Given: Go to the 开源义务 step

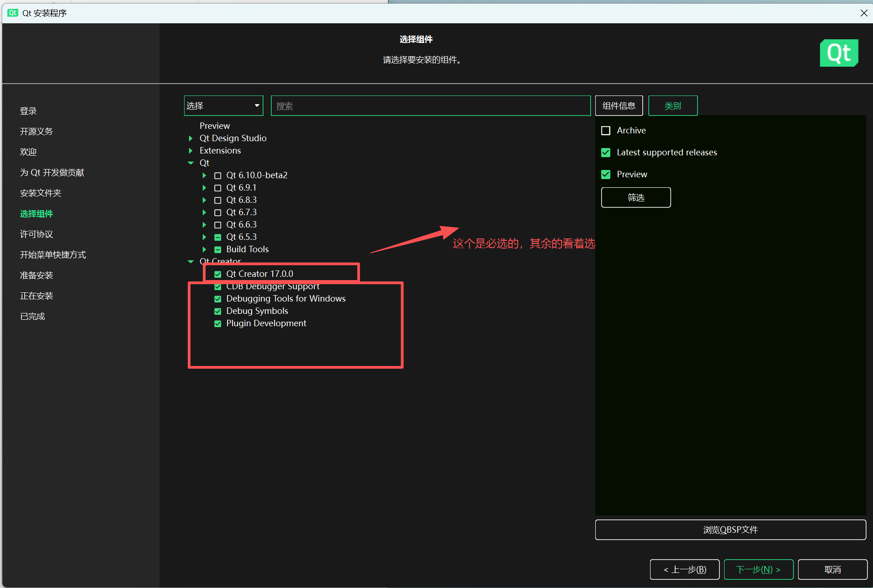Looking at the screenshot, I should (37, 132).
